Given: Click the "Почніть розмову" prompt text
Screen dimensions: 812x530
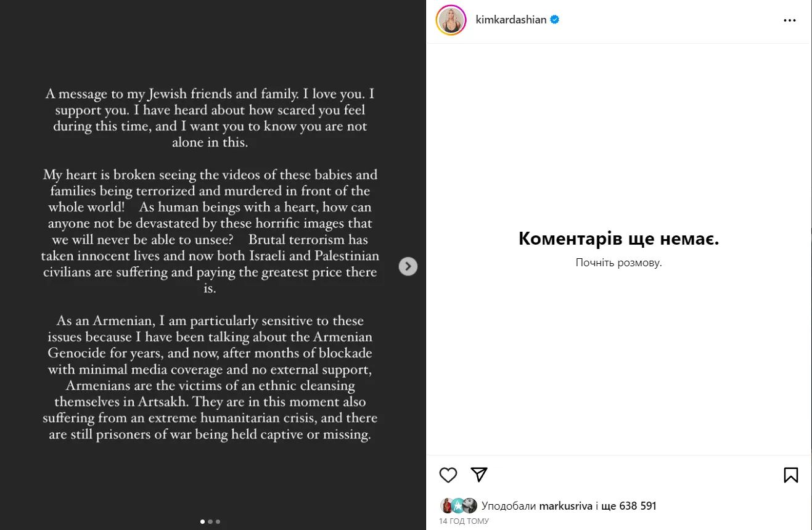Looking at the screenshot, I should (x=618, y=263).
